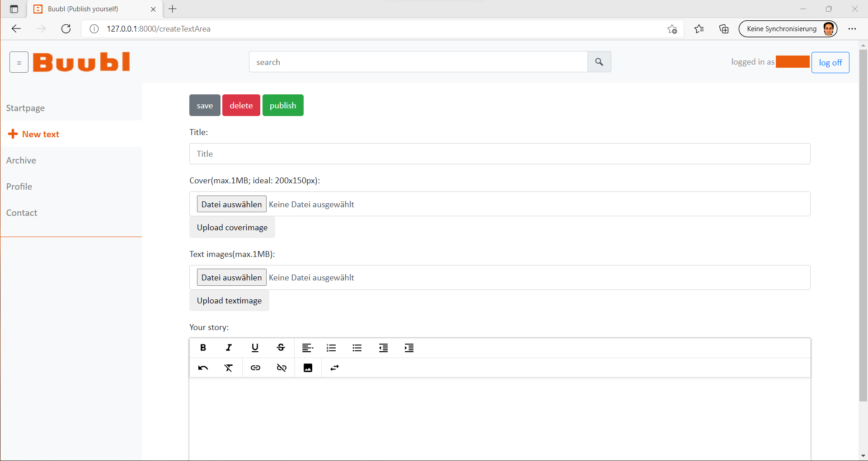Click the increase indent icon
This screenshot has height=461, width=868.
(409, 348)
